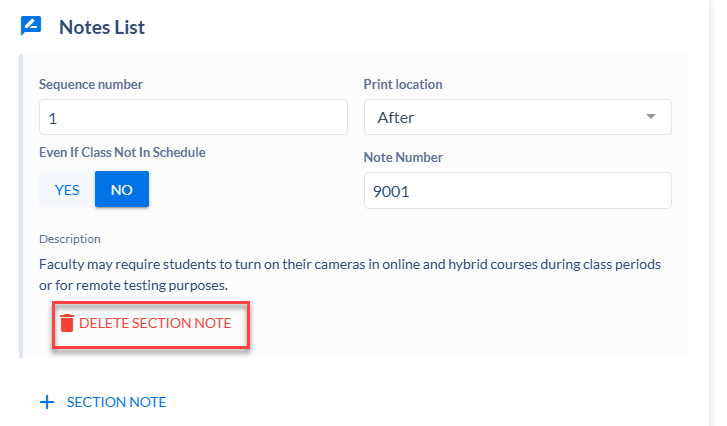
Task: Focus the Sequence number input field
Action: pyautogui.click(x=193, y=117)
